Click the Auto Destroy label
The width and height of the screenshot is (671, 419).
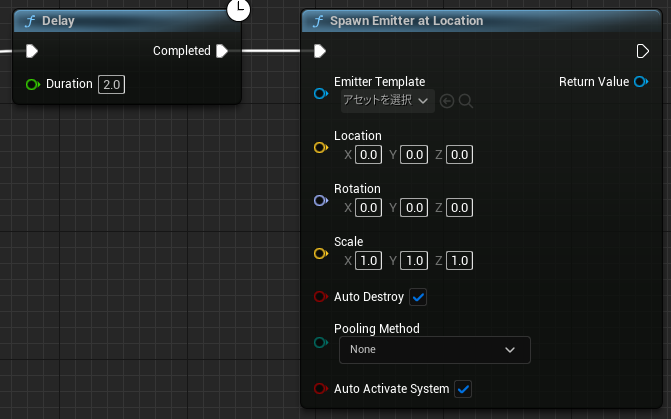point(369,297)
